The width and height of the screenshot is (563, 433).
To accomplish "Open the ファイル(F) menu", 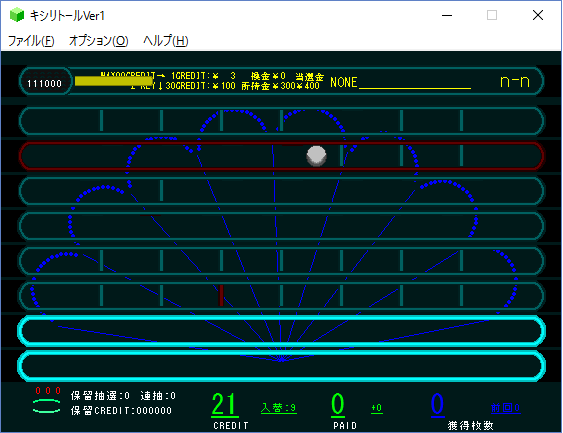I will click(x=31, y=41).
